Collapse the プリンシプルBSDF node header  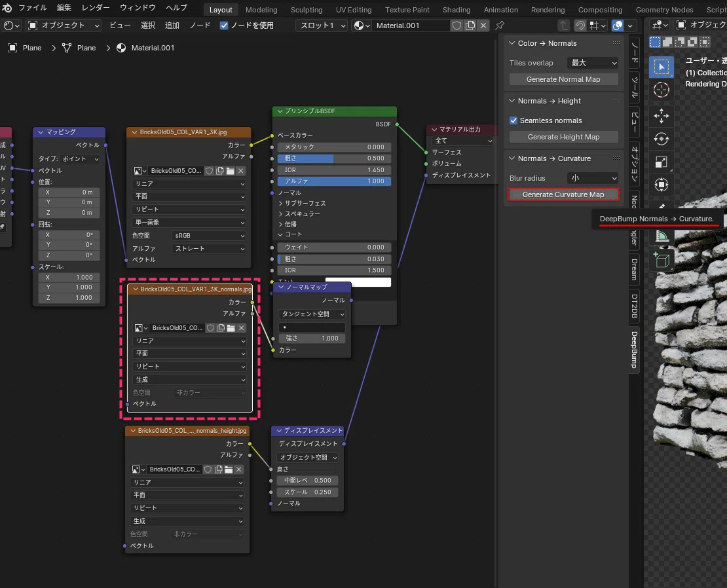click(280, 111)
